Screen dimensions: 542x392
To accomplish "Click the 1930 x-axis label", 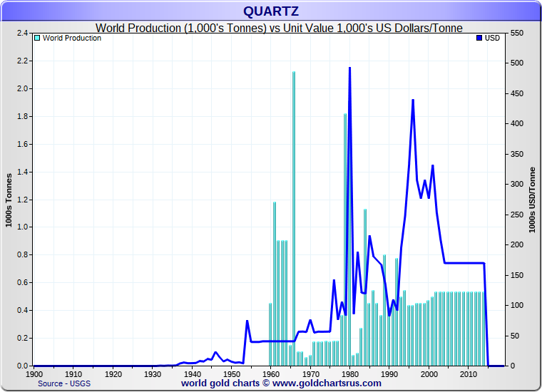I will 153,374.
